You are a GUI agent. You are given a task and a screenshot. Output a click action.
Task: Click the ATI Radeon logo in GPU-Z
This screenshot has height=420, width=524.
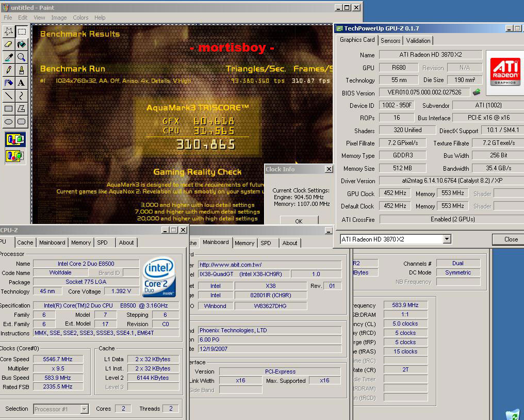(505, 72)
